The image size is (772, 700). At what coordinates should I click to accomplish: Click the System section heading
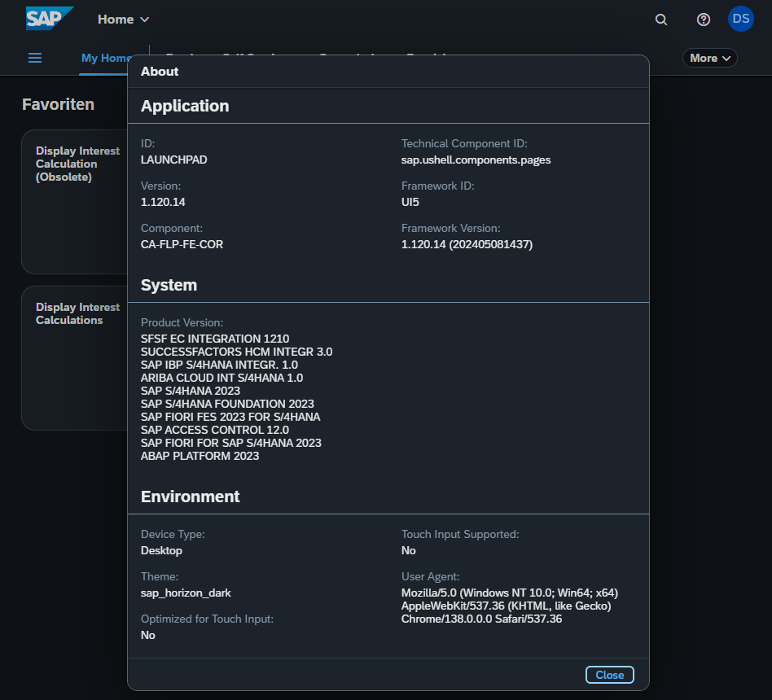[x=169, y=286]
